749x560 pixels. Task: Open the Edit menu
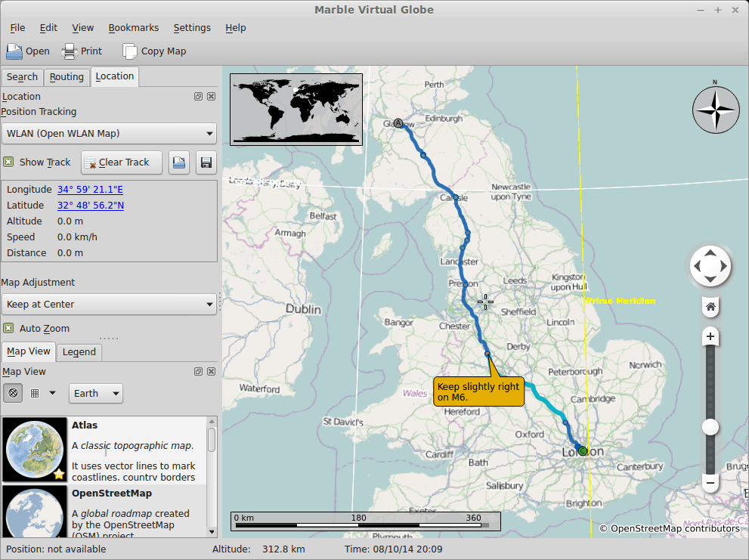click(48, 28)
